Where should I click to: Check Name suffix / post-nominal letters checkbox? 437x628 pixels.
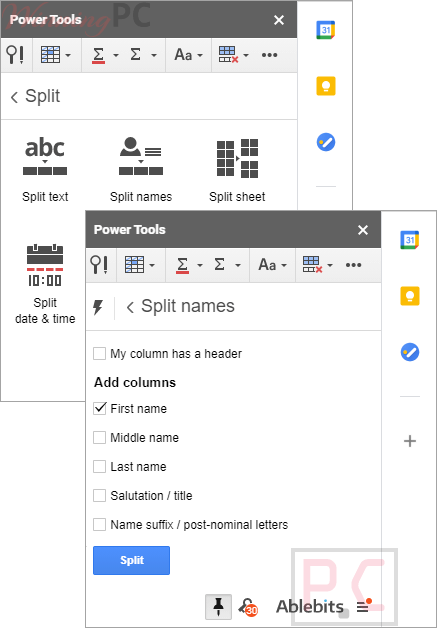tap(99, 524)
